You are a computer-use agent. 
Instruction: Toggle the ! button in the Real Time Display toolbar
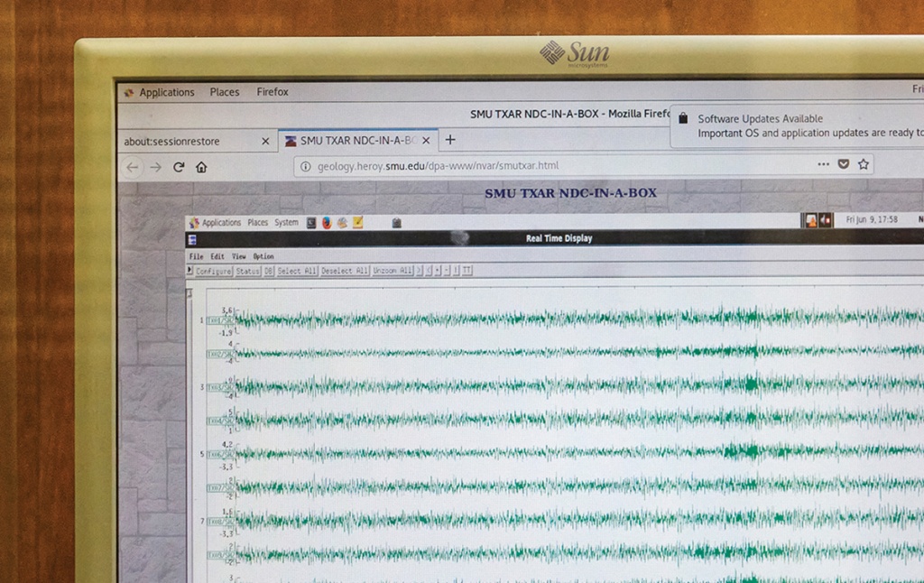pos(457,270)
